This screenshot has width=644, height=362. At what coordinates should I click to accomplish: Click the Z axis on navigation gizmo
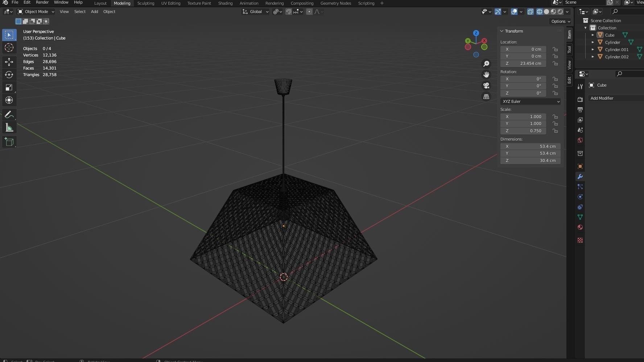(x=476, y=33)
